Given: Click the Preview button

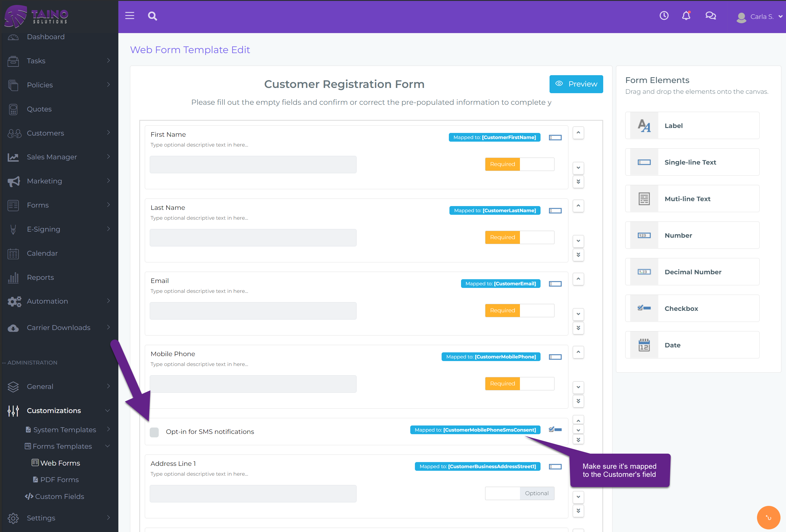Looking at the screenshot, I should pyautogui.click(x=576, y=84).
